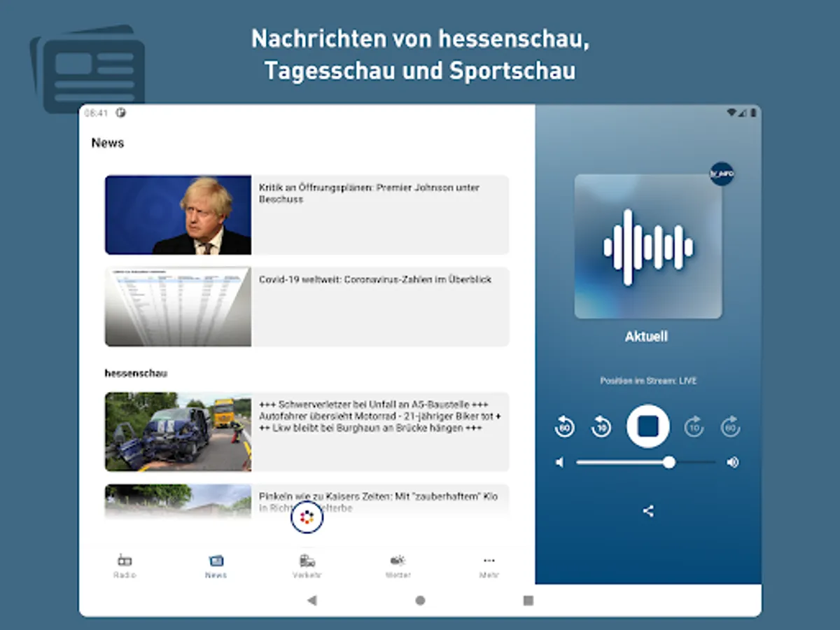
Task: Click the 'News' page heading
Action: 108,143
